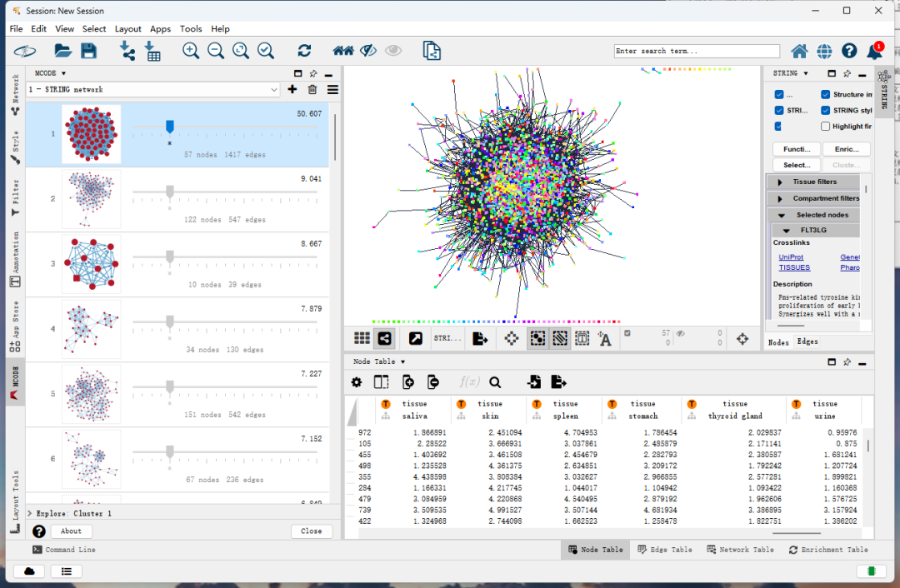Click the Enric... button
Screen dimensions: 900x588
coord(847,149)
